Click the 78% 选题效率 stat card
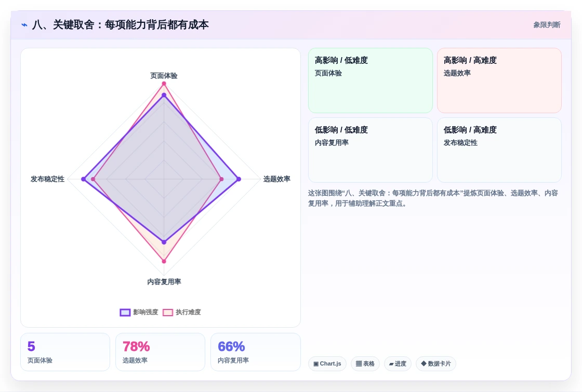582x392 pixels. (161, 352)
